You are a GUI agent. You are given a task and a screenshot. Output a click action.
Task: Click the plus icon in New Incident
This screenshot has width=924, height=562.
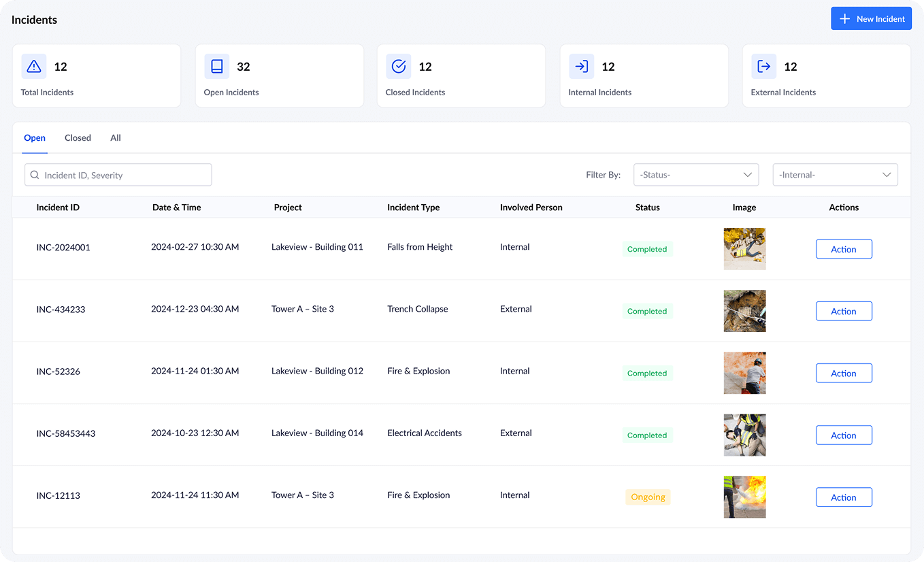pyautogui.click(x=845, y=19)
